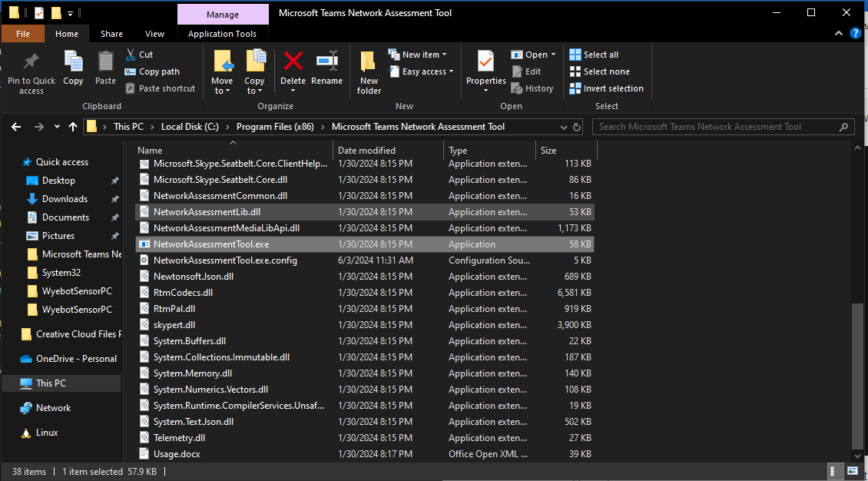Select NetworkAssessmentTool.exe.config file
The height and width of the screenshot is (481, 868).
(365, 260)
